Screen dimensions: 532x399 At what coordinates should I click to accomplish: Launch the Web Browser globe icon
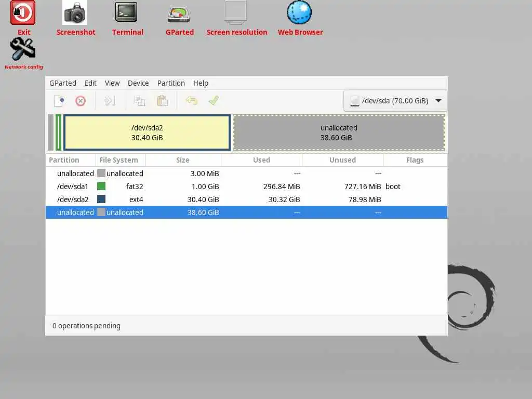point(299,12)
